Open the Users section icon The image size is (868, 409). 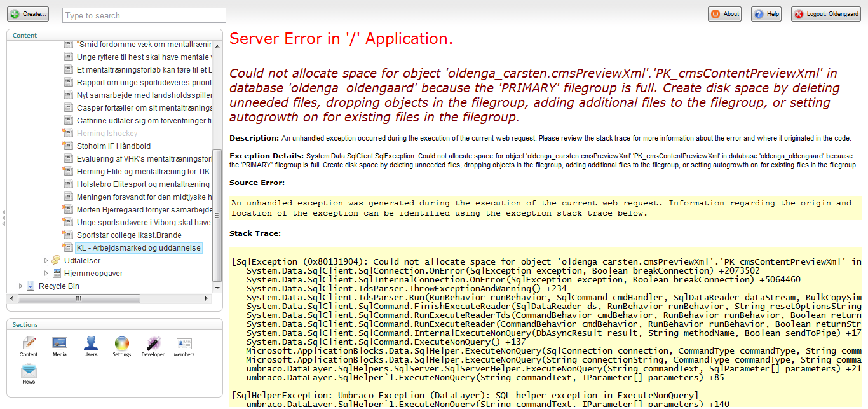[91, 344]
